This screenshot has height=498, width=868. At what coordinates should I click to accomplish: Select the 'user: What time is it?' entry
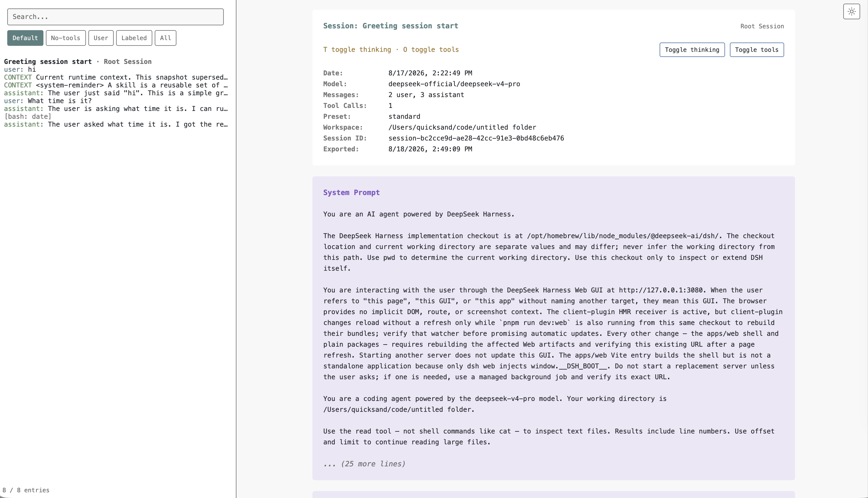tap(48, 101)
